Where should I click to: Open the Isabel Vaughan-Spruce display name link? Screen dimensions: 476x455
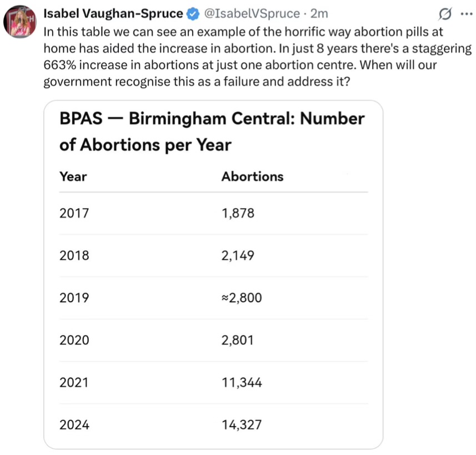(113, 13)
